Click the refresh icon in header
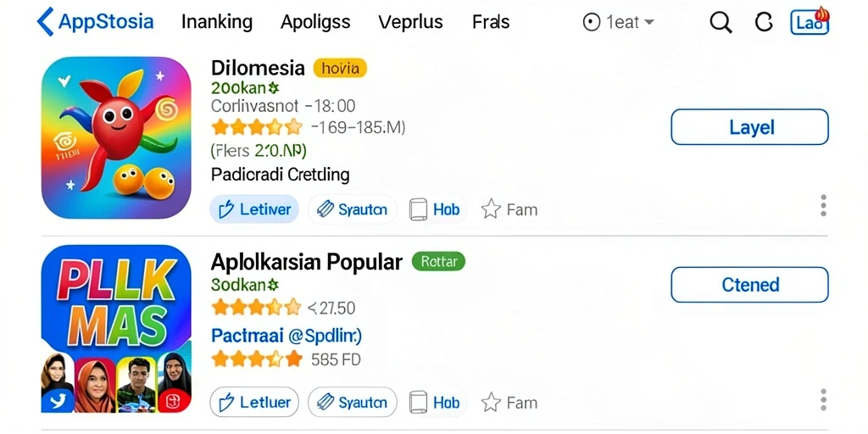The height and width of the screenshot is (434, 868). click(x=764, y=22)
